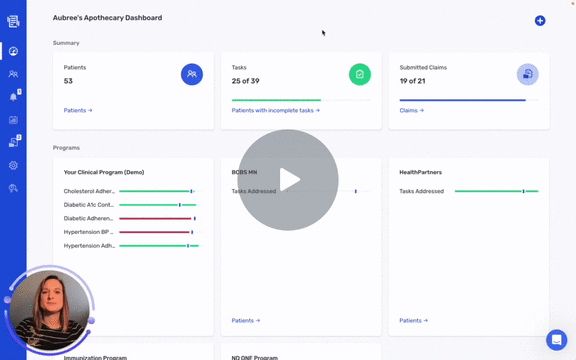Open the support headset icon in sidebar

(x=13, y=188)
